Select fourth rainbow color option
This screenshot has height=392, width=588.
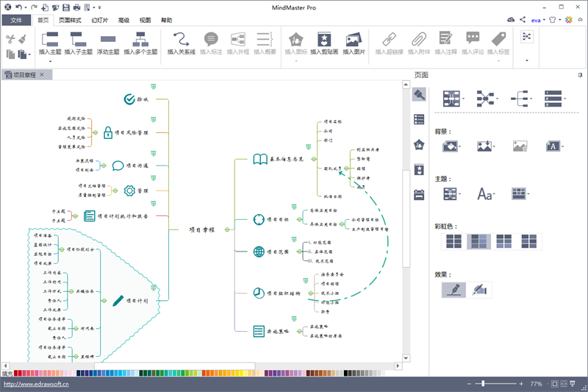(529, 241)
